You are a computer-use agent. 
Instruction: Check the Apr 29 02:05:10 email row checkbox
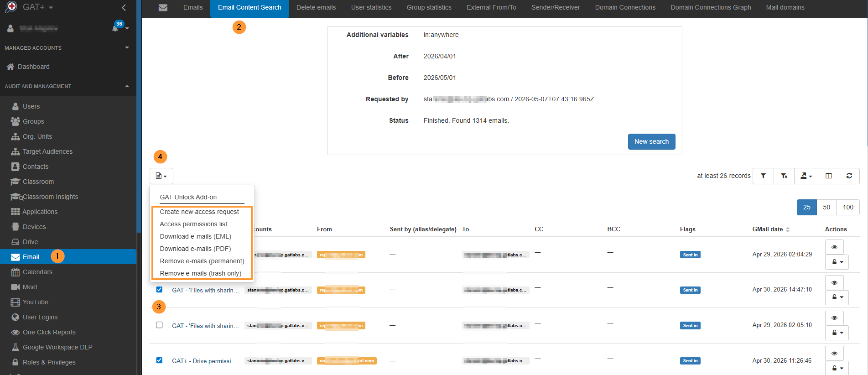click(x=159, y=325)
